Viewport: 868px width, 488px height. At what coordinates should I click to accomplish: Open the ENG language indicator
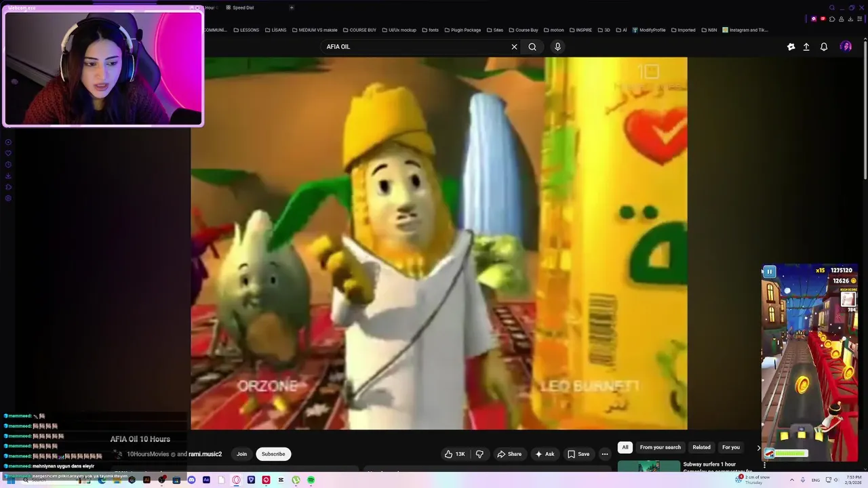(815, 480)
